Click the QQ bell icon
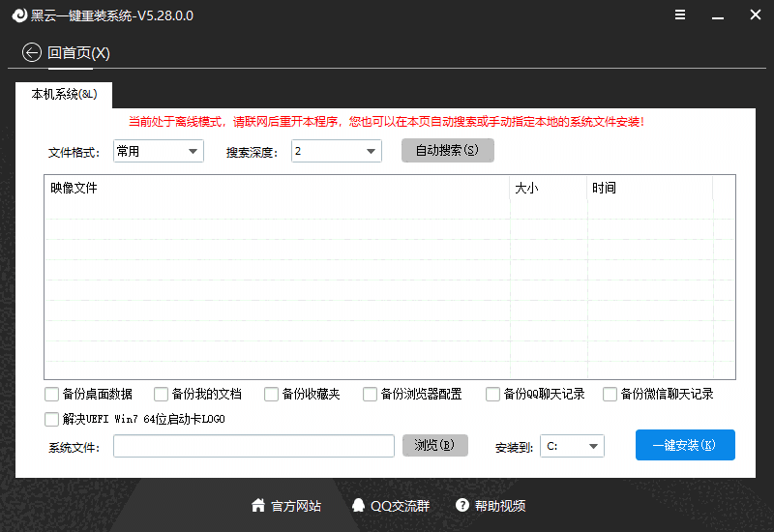Viewport: 774px width, 532px height. [x=358, y=505]
